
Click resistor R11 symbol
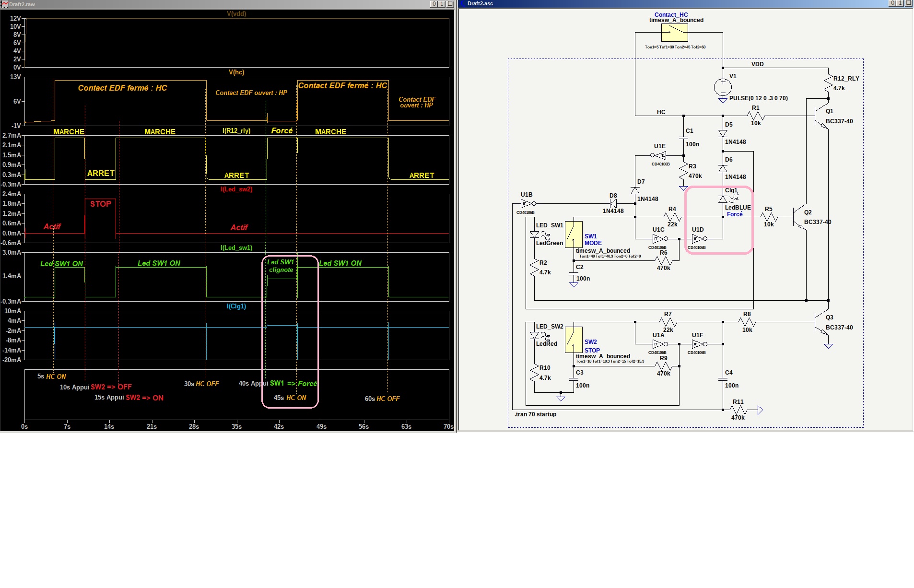coord(738,410)
